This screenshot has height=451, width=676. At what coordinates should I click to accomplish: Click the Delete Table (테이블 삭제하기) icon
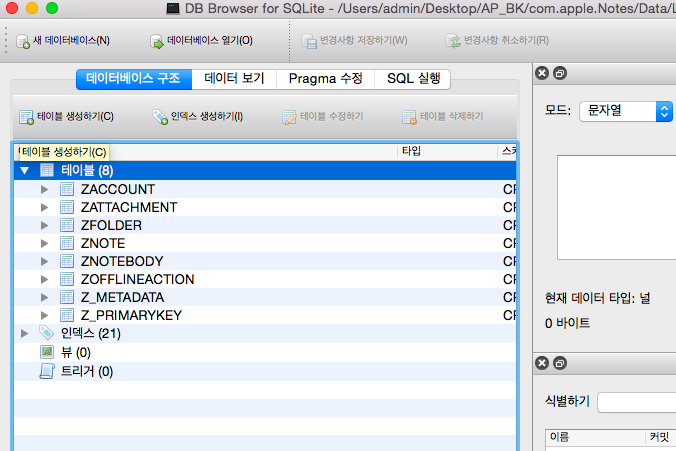point(409,117)
